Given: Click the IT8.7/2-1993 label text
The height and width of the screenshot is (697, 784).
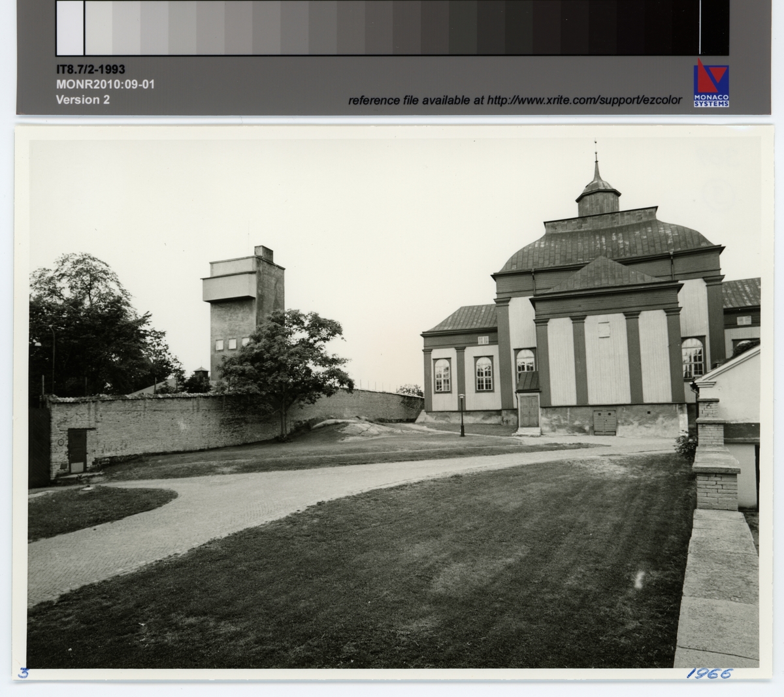Looking at the screenshot, I should [90, 69].
